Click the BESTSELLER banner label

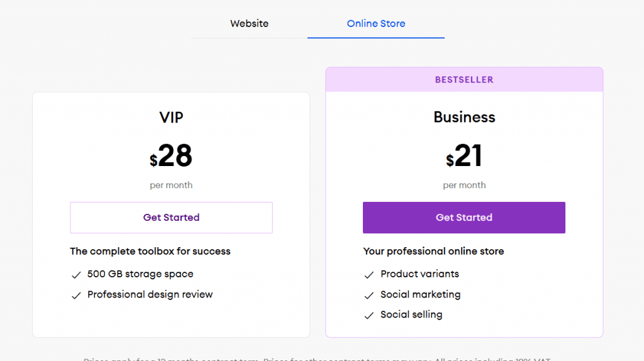464,80
